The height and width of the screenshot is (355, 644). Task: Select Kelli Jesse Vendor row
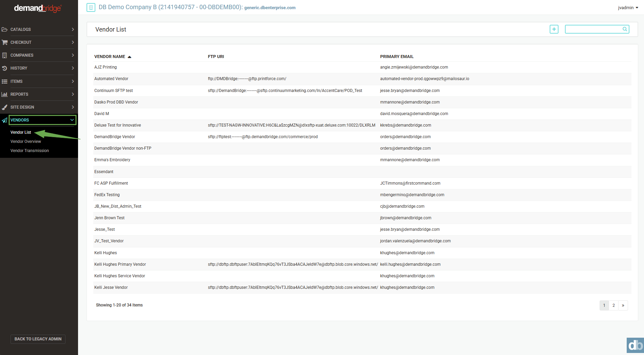362,287
